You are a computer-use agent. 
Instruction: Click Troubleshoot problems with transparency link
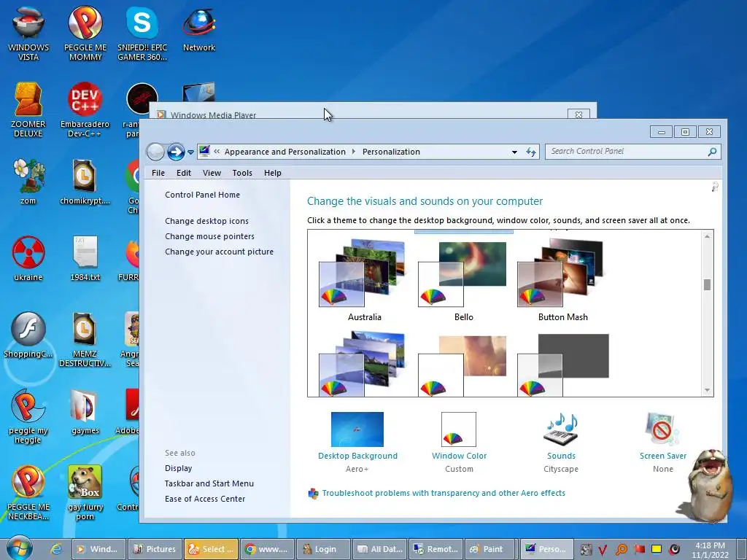coord(444,493)
